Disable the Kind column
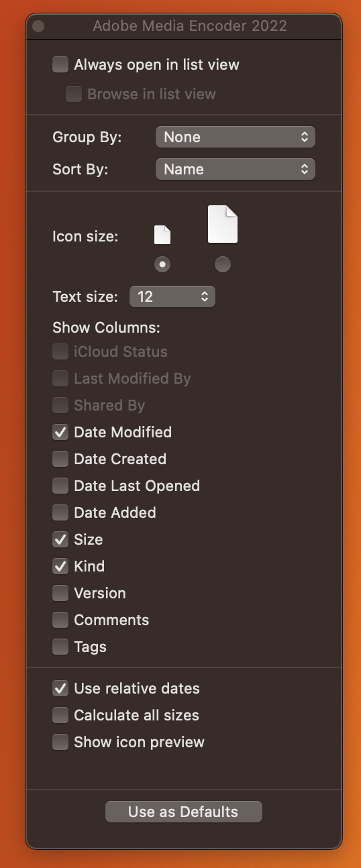 click(60, 566)
